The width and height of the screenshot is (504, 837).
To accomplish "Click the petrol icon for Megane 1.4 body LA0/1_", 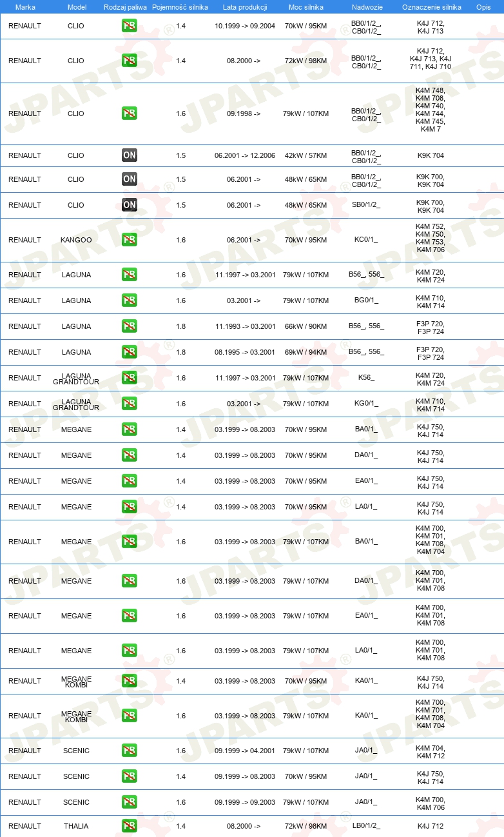I will [130, 507].
